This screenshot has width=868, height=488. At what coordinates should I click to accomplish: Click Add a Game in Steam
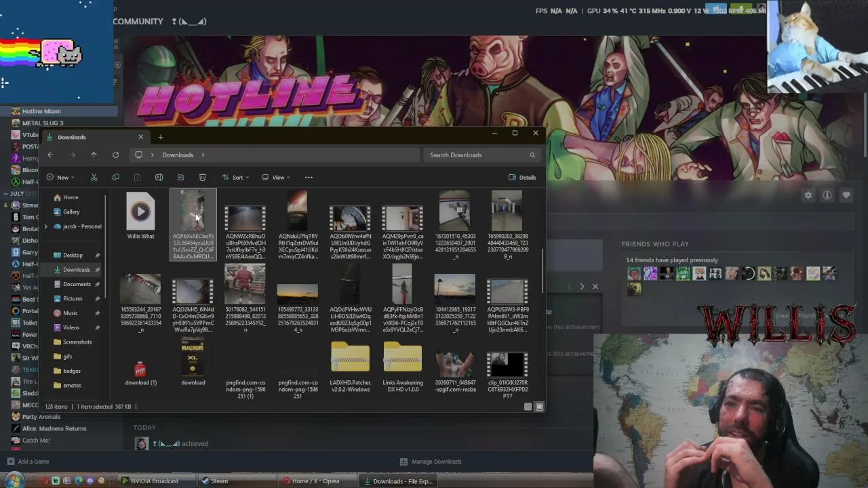33,462
